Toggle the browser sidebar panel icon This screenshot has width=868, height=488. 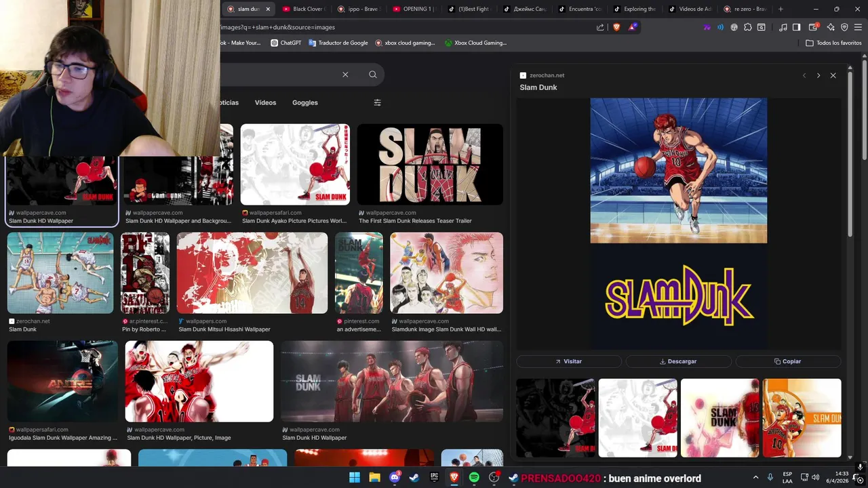click(x=797, y=27)
